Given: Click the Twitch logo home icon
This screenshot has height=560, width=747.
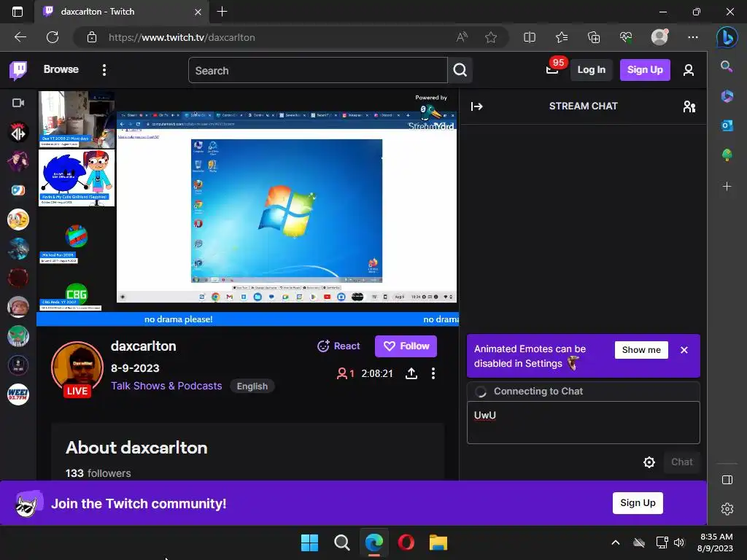Looking at the screenshot, I should pos(18,70).
